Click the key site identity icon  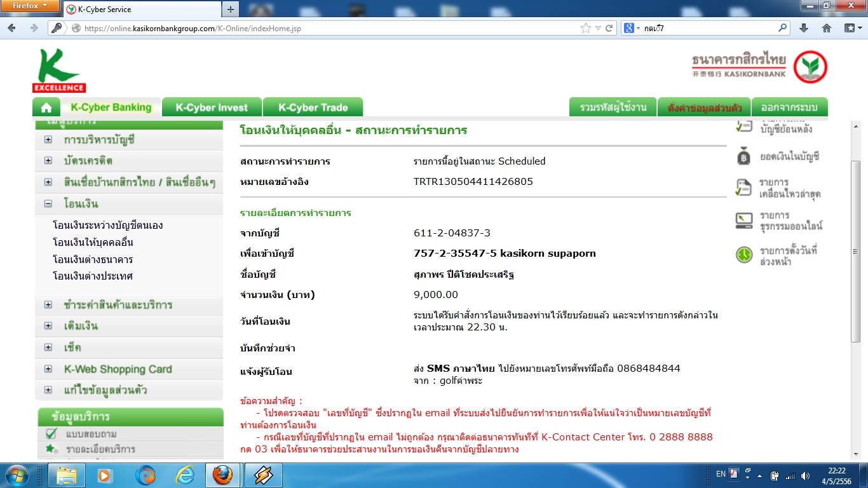57,28
